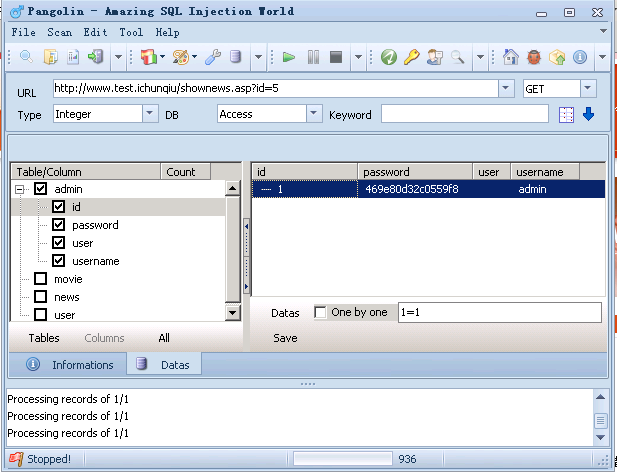Click the green check circle icon
617x472 pixels.
coord(389,57)
